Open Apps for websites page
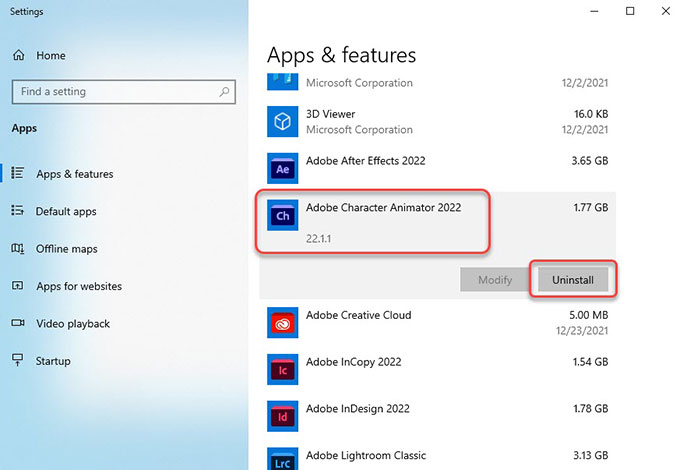Viewport: 680px width, 470px height. (79, 286)
